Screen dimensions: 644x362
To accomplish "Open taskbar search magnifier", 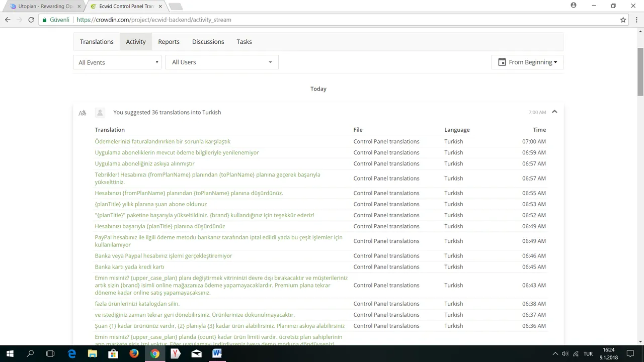I will [x=30, y=354].
